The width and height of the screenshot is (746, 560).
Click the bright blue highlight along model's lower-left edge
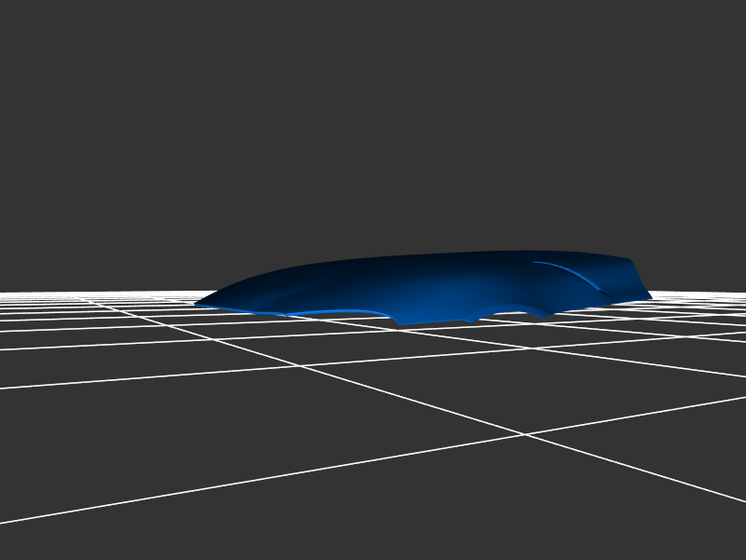coord(336,312)
